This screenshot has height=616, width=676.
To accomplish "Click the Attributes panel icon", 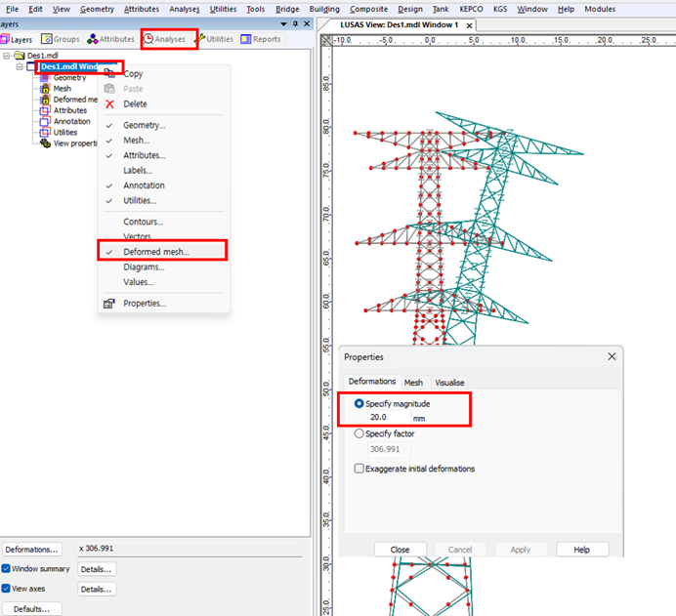I will pos(93,39).
